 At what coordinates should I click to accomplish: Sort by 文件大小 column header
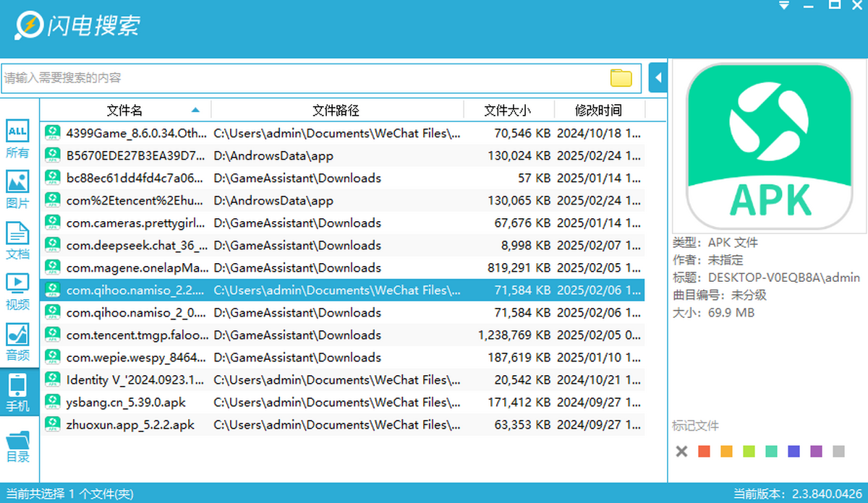click(x=507, y=111)
